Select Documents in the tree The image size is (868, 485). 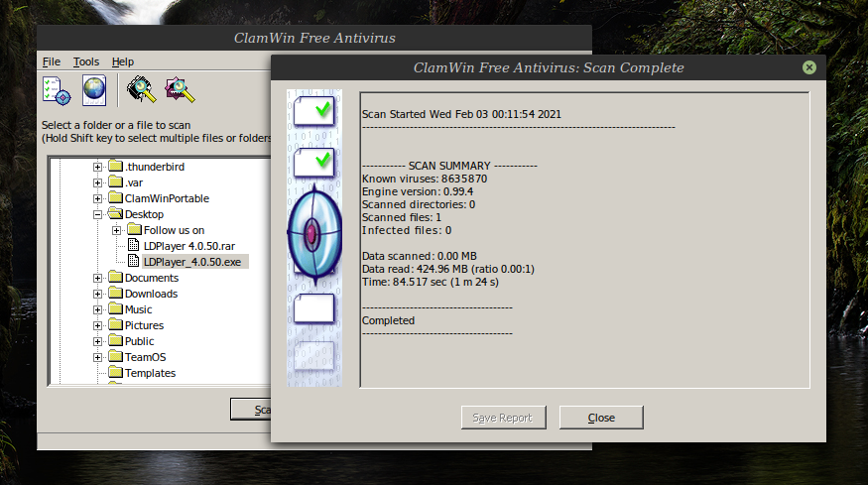[151, 278]
